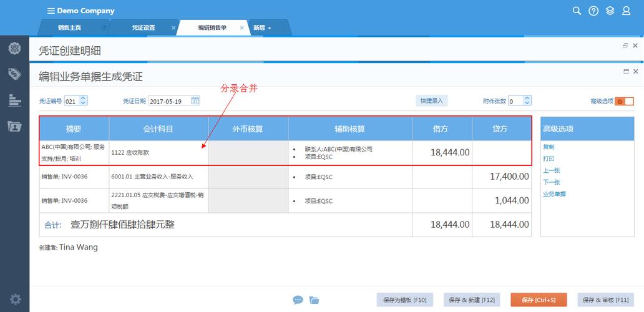Switch to the 凭证设置 tab
The width and height of the screenshot is (644, 312).
(x=144, y=28)
